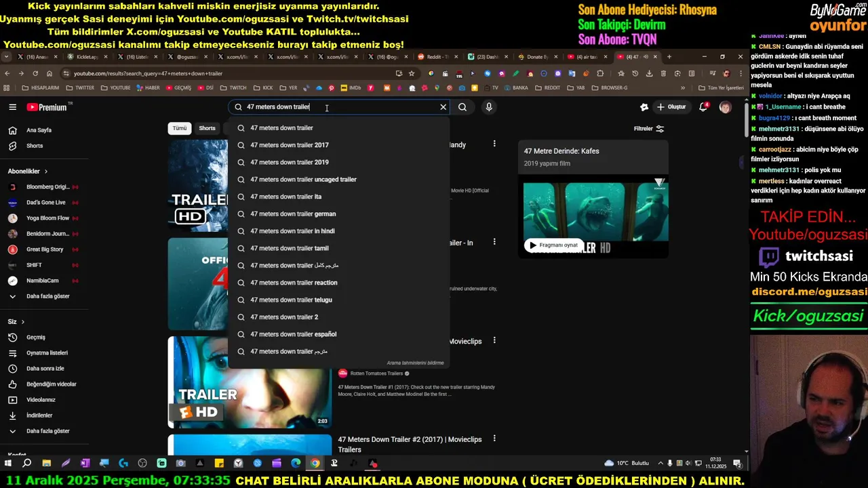Open the Rotten Tomatoes trailer thumbnail, 2:03 long
This screenshot has height=488, width=868.
[x=250, y=382]
